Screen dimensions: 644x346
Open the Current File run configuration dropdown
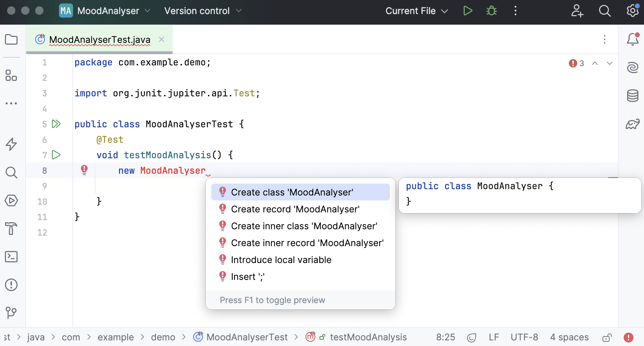(x=416, y=11)
